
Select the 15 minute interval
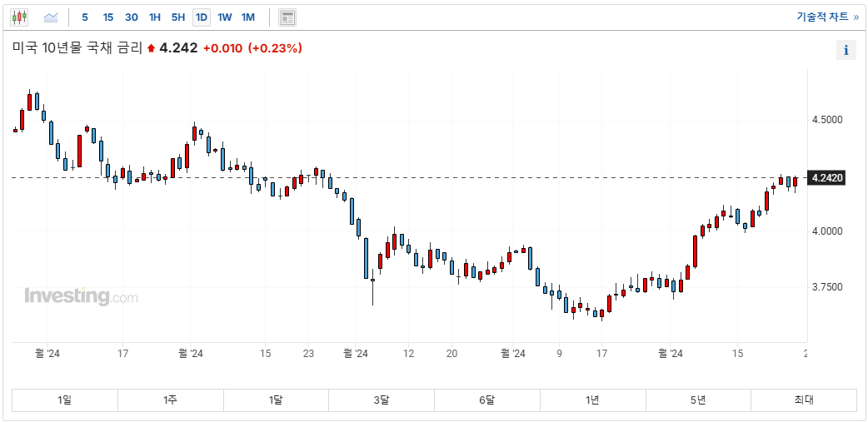tap(108, 17)
